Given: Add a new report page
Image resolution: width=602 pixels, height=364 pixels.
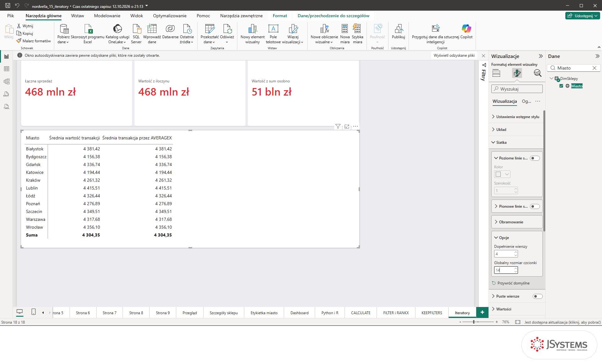Looking at the screenshot, I should point(482,312).
